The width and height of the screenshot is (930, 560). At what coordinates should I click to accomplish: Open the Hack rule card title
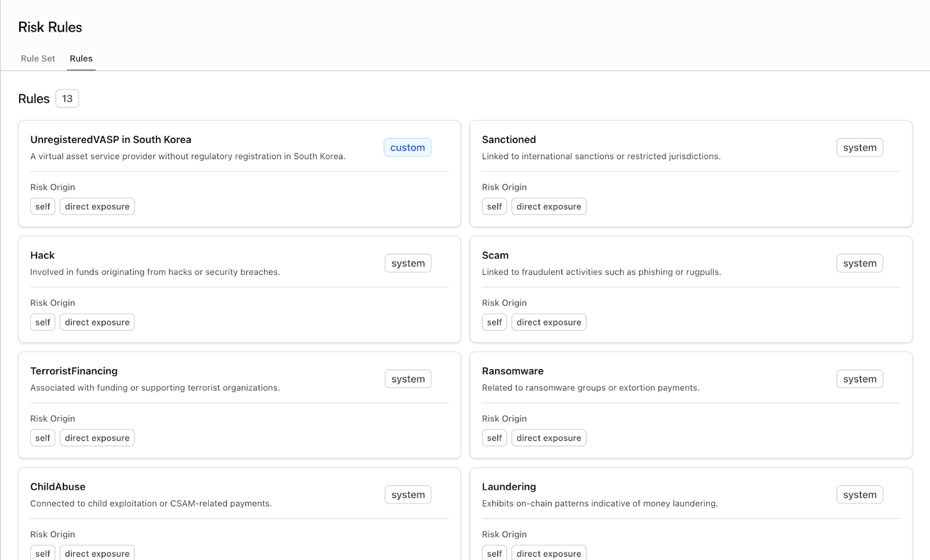click(x=42, y=255)
